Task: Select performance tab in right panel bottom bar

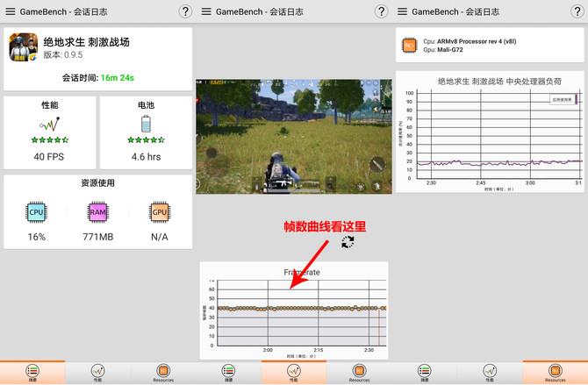Action: (x=490, y=373)
